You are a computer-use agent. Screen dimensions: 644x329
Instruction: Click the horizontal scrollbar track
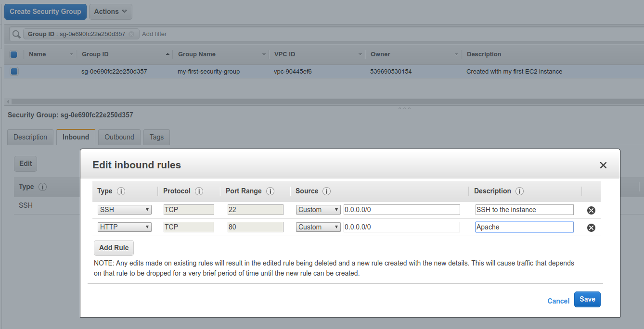point(327,102)
